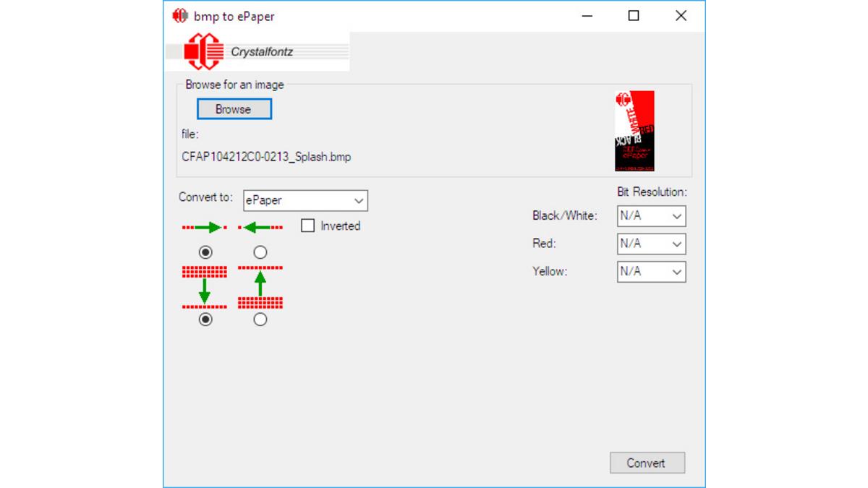Click the splash image preview thumbnail
The width and height of the screenshot is (868, 488).
(634, 129)
